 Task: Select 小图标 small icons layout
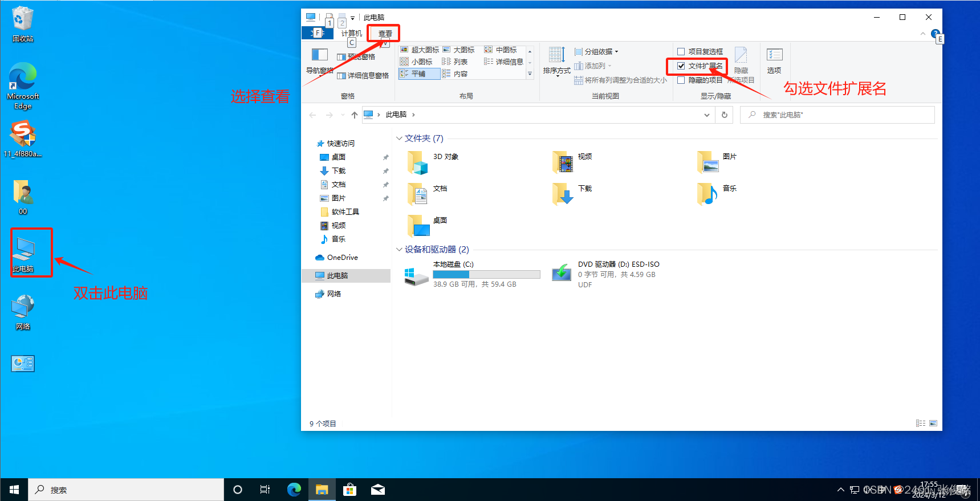point(416,62)
